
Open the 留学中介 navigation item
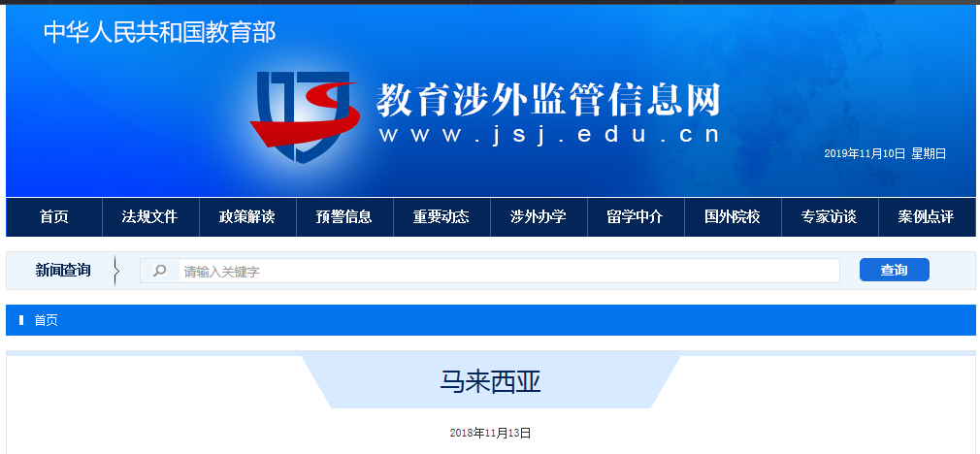(x=636, y=217)
